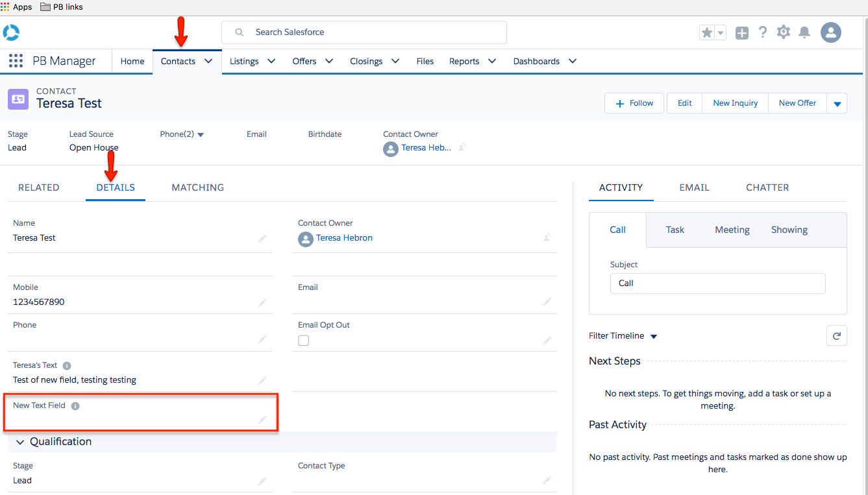Collapse the Qualification section

click(20, 441)
